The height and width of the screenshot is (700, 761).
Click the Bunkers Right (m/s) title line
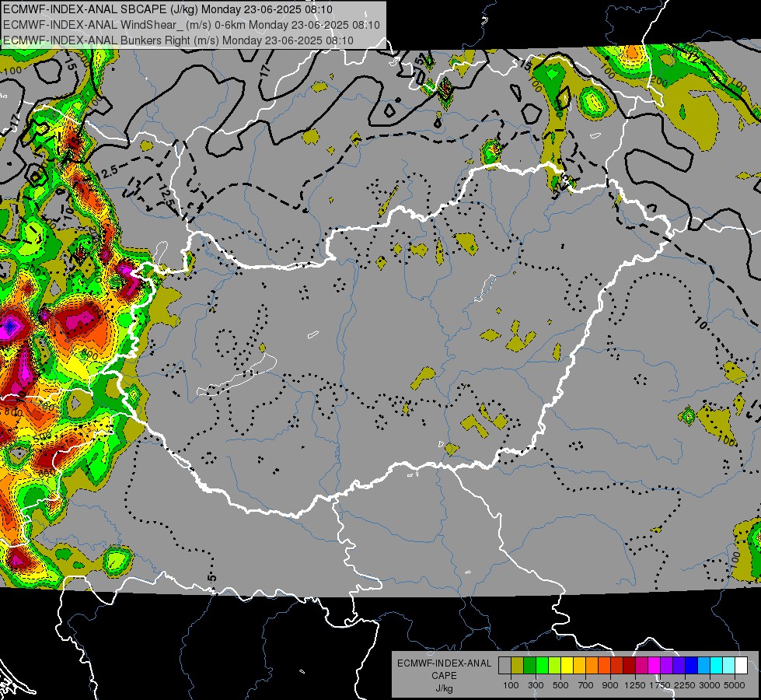click(178, 40)
